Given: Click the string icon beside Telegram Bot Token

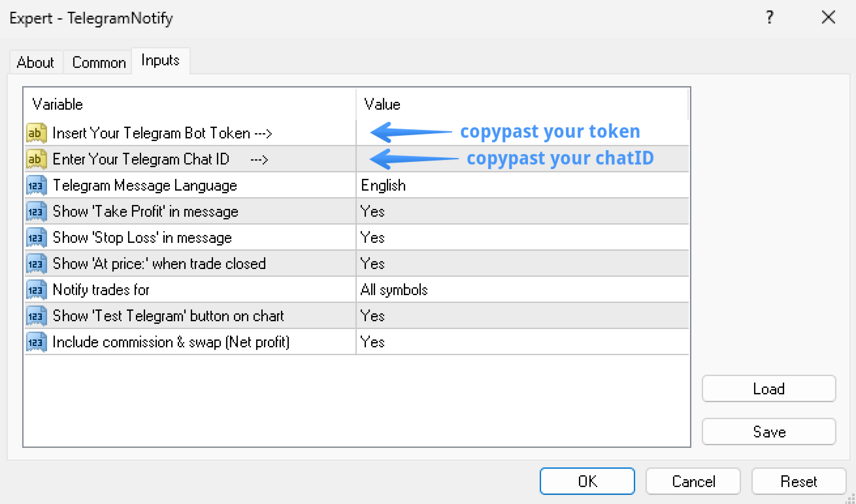Looking at the screenshot, I should (x=37, y=133).
